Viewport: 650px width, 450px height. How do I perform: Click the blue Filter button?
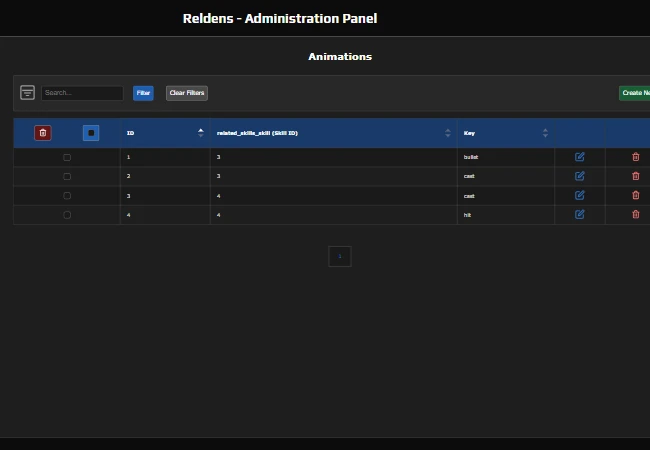point(143,93)
